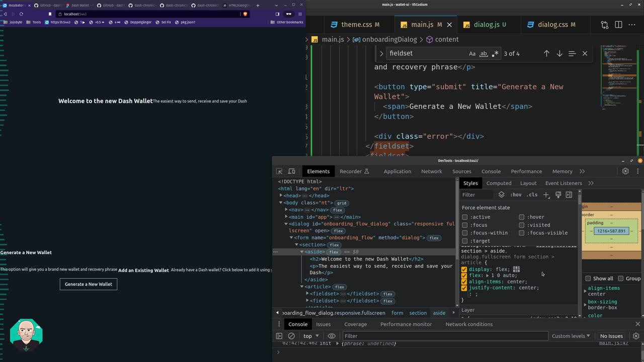
Task: Open the Layout tab in DevTools sidebar
Action: pos(528,183)
